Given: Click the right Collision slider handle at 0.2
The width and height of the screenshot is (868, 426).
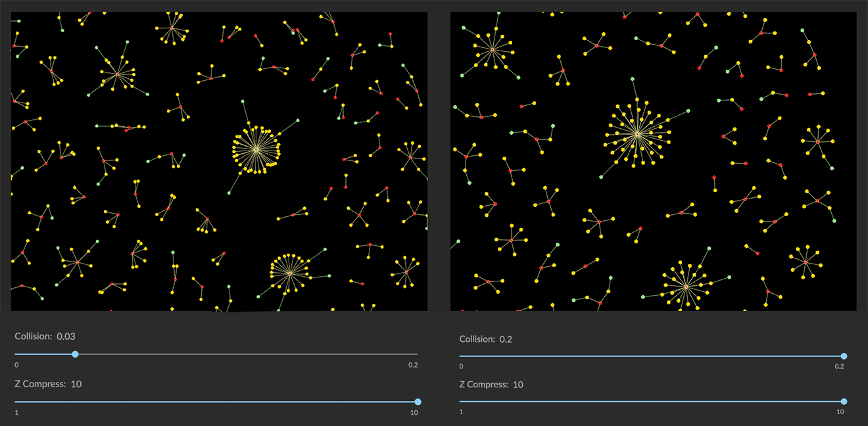Looking at the screenshot, I should (x=844, y=356).
